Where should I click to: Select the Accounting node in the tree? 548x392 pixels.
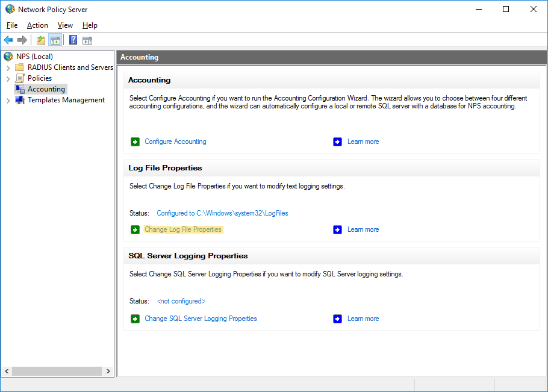46,89
